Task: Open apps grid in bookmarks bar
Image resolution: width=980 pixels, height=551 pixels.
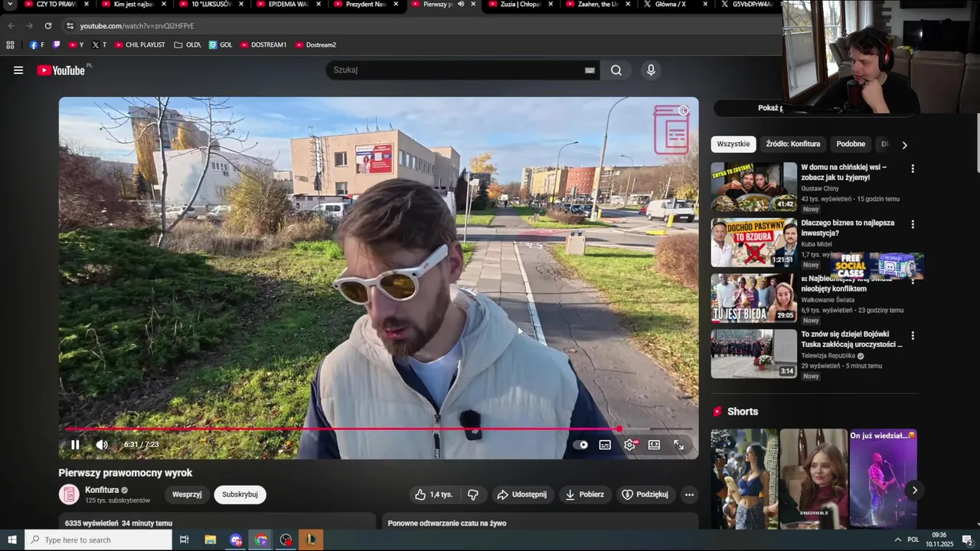Action: (10, 45)
